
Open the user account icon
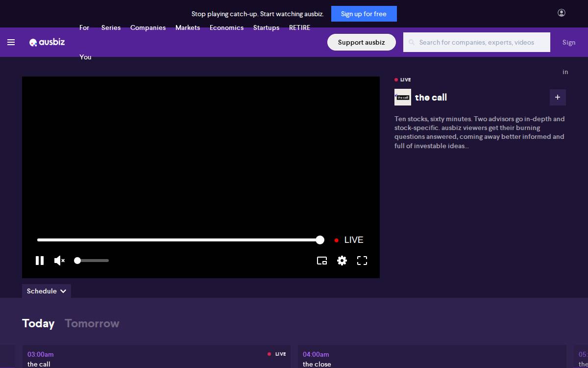click(562, 13)
